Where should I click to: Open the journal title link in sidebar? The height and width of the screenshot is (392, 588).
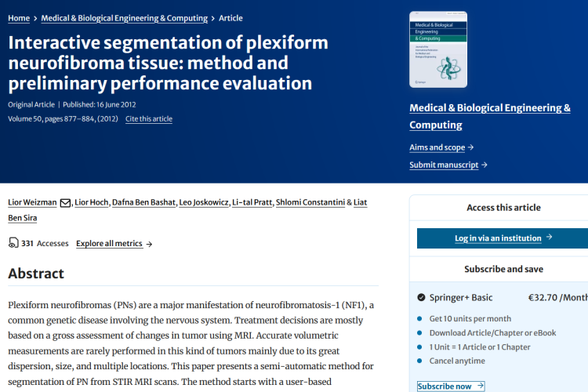[x=490, y=116]
